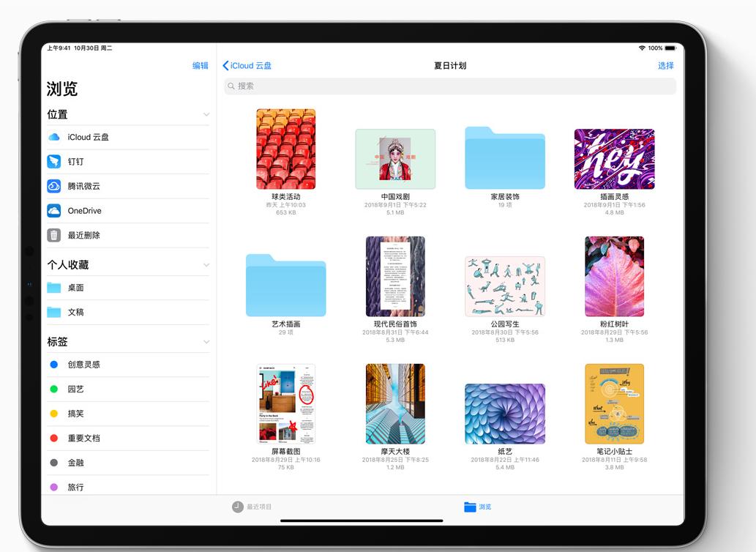Select the 浏览 tab
Viewport: 756px width, 552px height.
pos(475,507)
